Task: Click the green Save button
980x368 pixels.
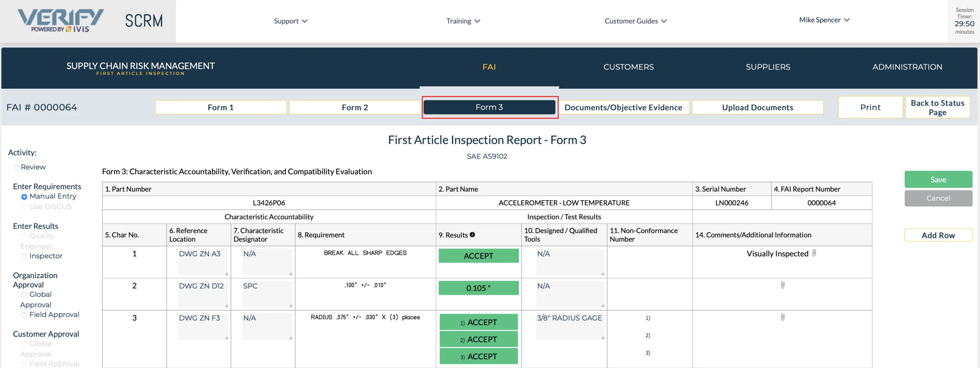Action: (x=938, y=179)
